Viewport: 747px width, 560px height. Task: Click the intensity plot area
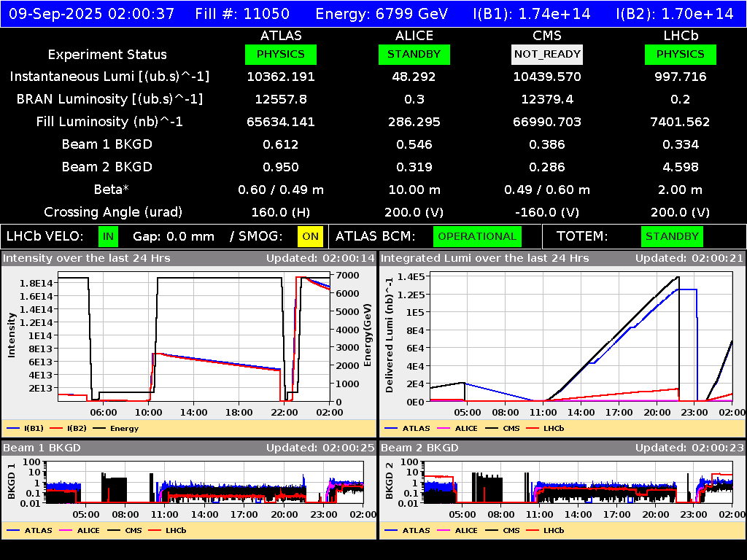tap(194, 337)
